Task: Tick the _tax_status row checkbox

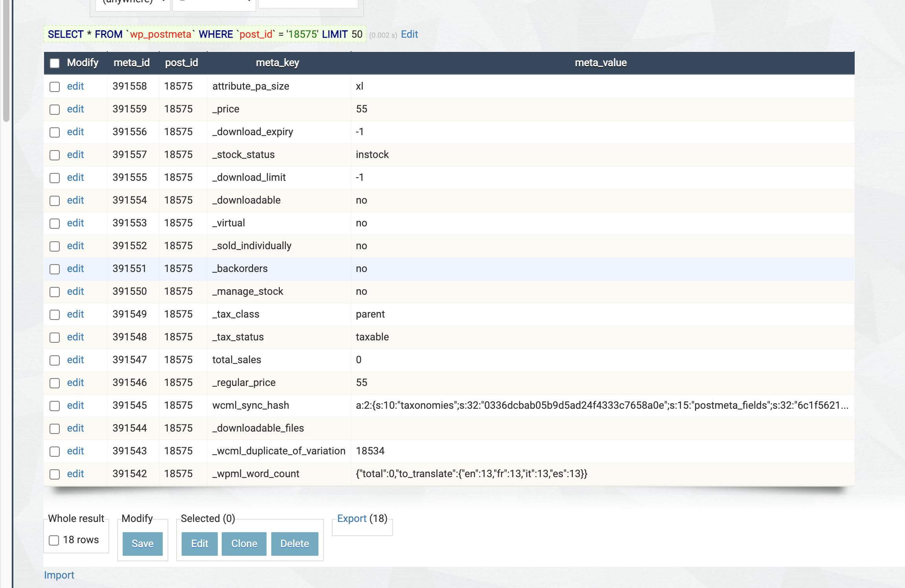Action: pyautogui.click(x=55, y=338)
